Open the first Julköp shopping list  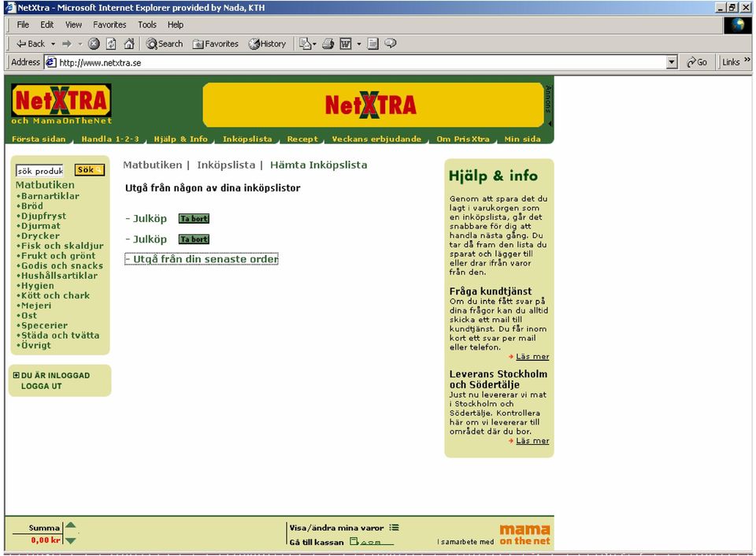(x=150, y=218)
